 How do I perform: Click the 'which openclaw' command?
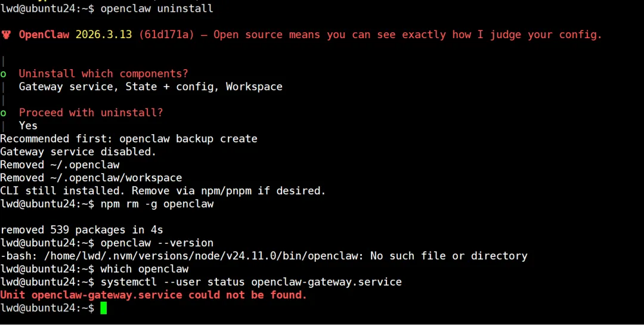pos(144,269)
